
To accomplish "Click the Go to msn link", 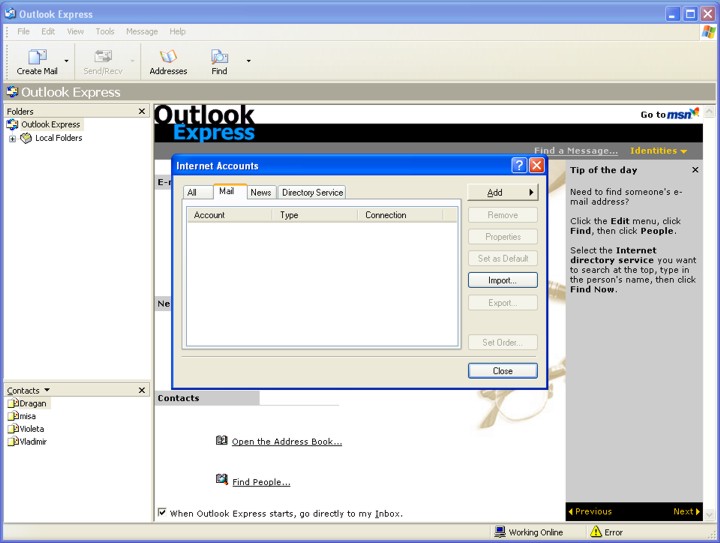I will point(669,114).
